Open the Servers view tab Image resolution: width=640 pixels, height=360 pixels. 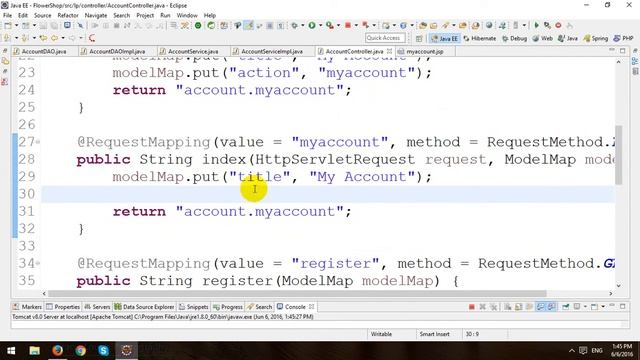tap(97, 307)
